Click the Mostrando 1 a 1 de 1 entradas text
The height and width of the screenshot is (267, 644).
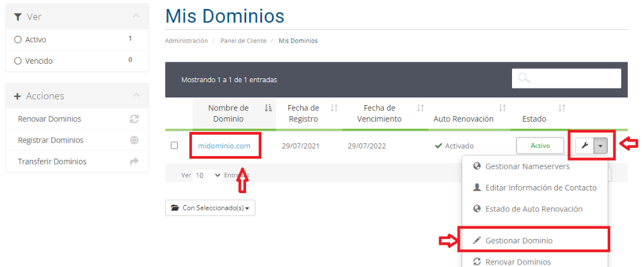229,80
